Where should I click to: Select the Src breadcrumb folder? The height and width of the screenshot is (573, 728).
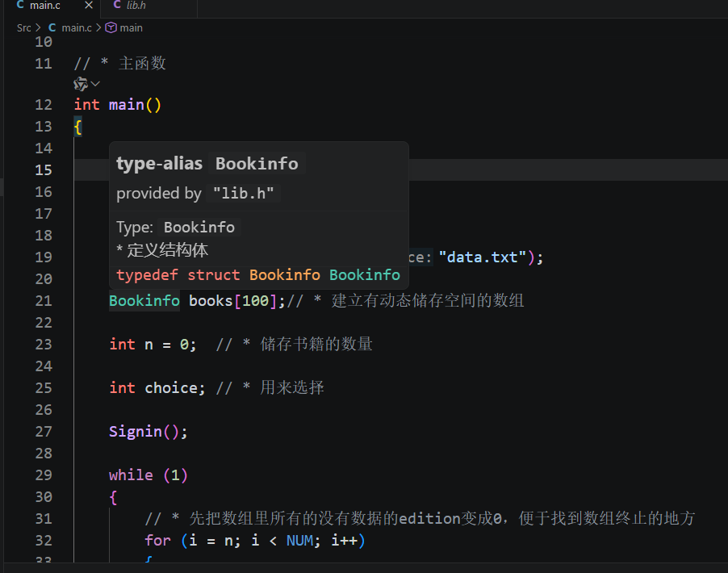pos(23,28)
